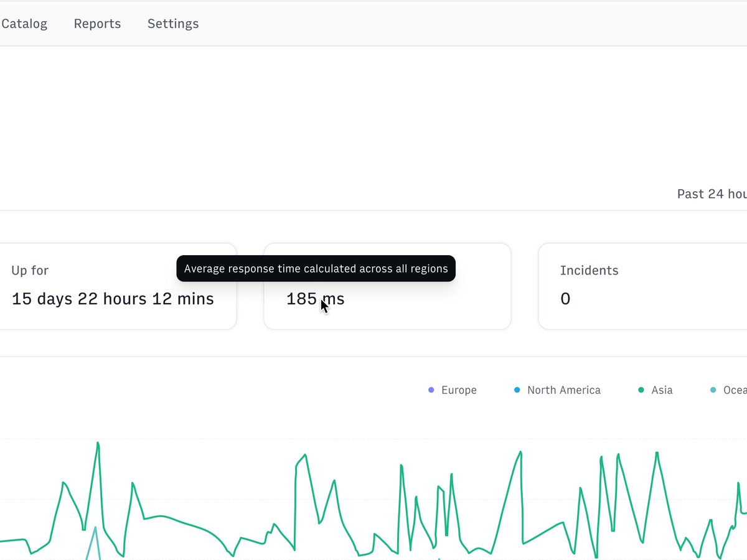747x560 pixels.
Task: Select the "Up for" card label
Action: (30, 270)
